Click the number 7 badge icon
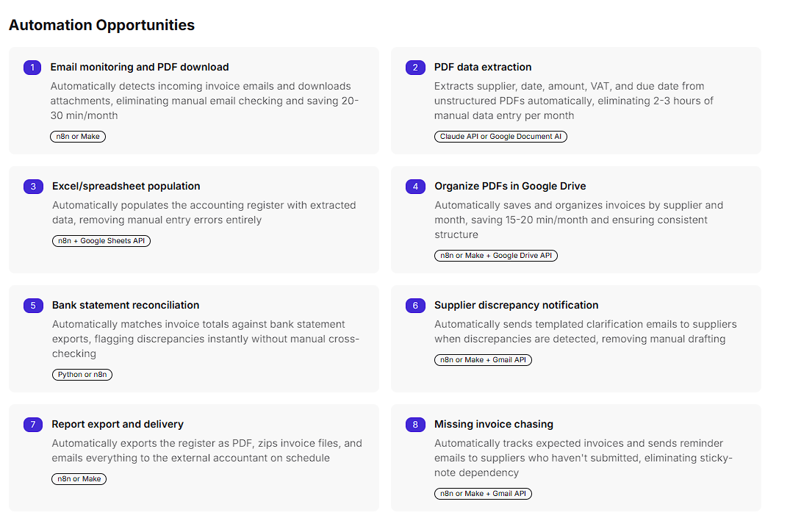The image size is (790, 532). [33, 425]
